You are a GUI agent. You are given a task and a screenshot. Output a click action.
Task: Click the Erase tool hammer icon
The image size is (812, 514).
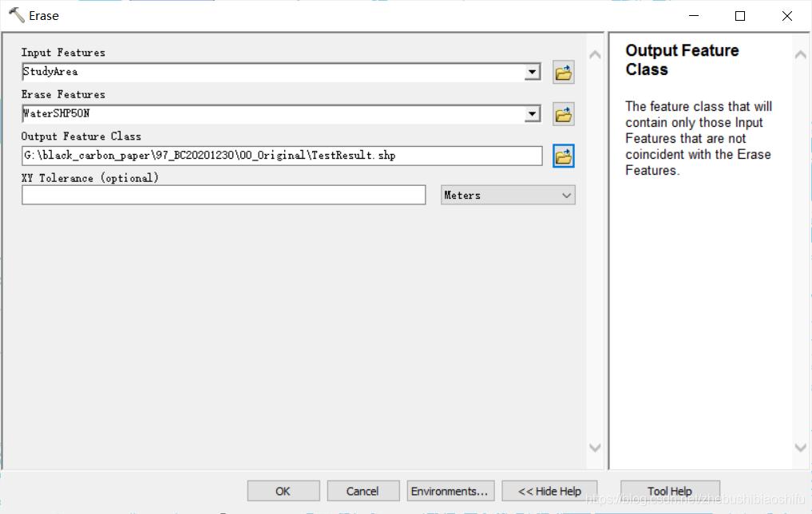(x=16, y=15)
